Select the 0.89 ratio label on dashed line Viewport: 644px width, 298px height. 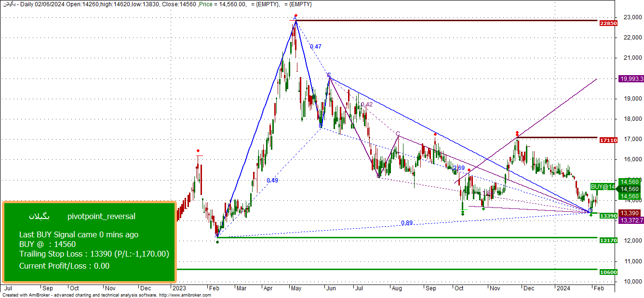coord(407,223)
